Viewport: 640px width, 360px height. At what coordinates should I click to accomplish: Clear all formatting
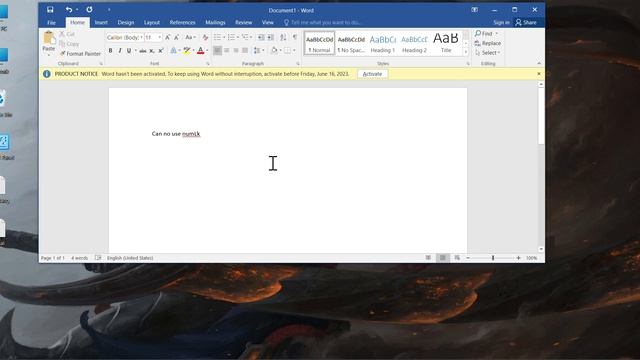tap(205, 38)
